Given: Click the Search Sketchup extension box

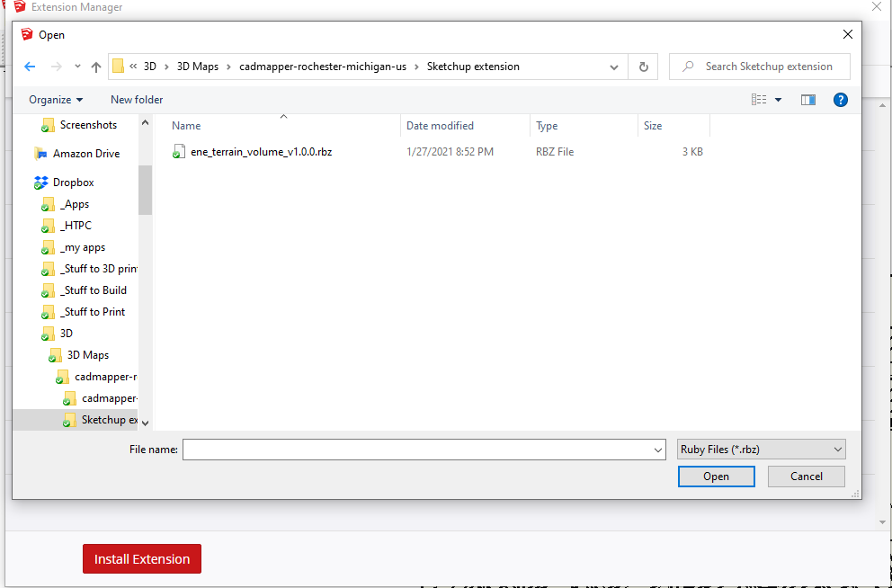Looking at the screenshot, I should coord(760,67).
